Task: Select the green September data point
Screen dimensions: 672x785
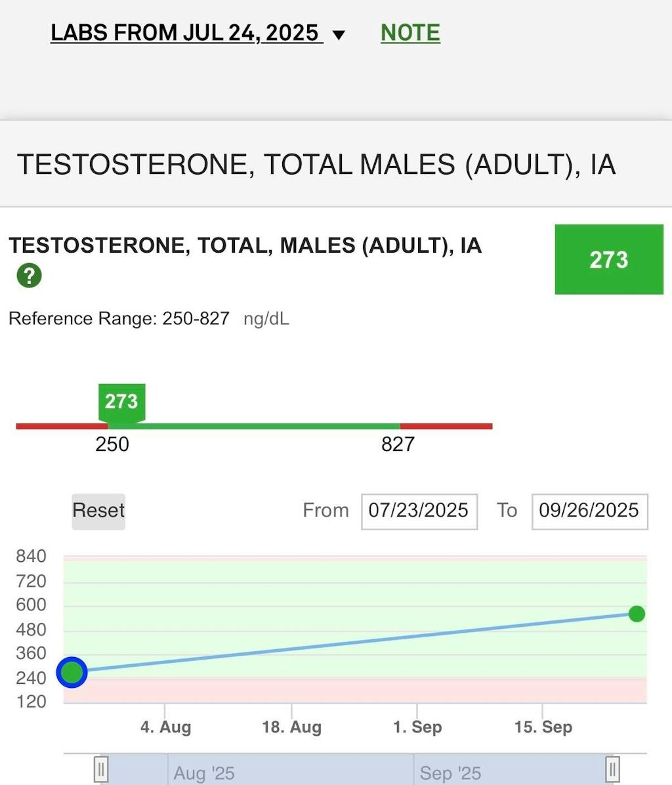Action: (636, 614)
